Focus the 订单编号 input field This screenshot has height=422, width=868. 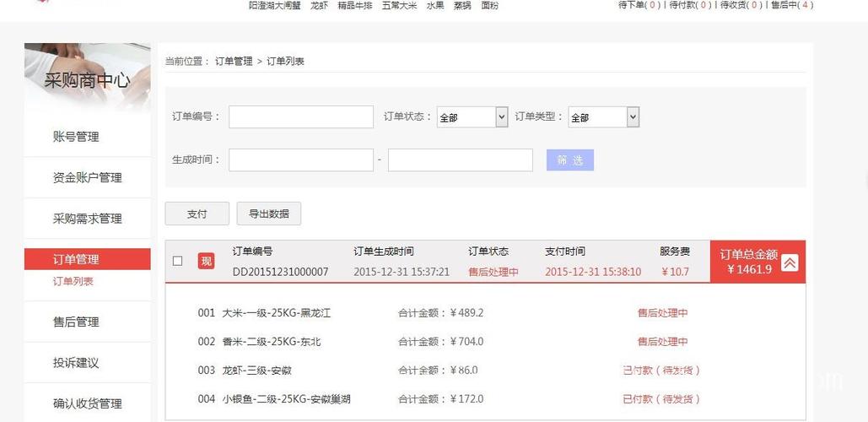pyautogui.click(x=301, y=116)
